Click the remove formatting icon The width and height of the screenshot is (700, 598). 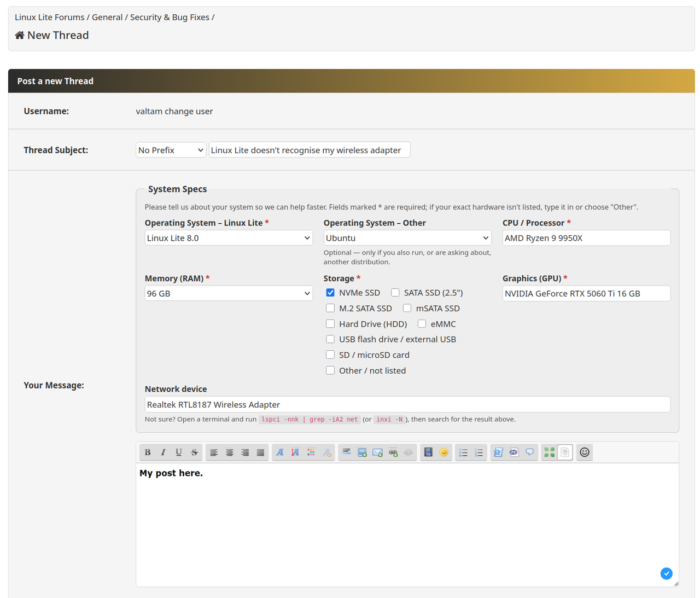coord(327,452)
